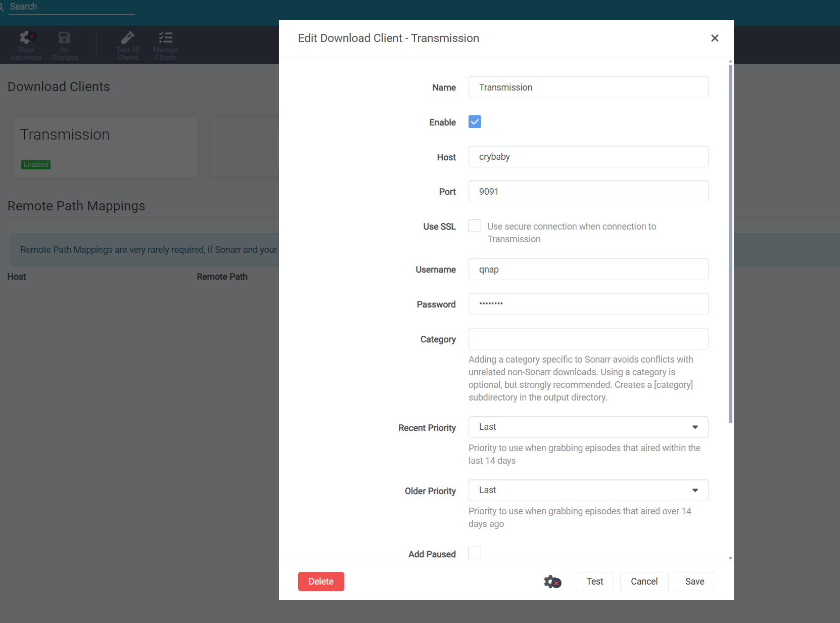Open the Transmission client card in the background

pyautogui.click(x=105, y=147)
